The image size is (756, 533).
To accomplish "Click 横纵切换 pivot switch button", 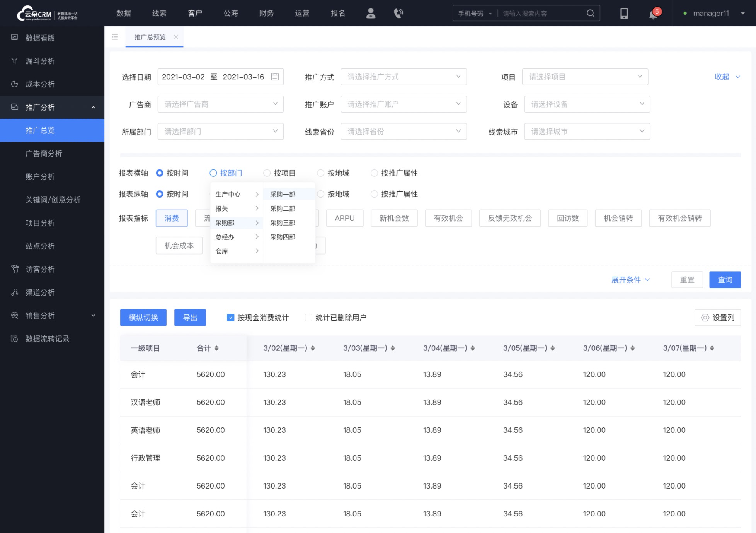I will pyautogui.click(x=143, y=317).
